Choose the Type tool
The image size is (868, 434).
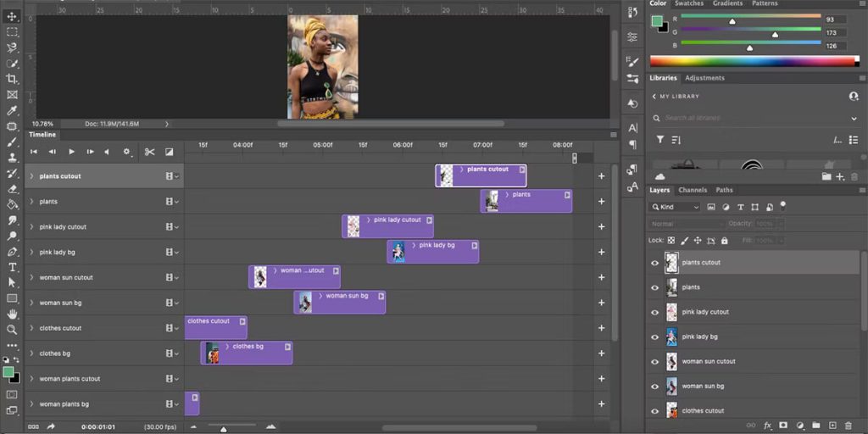click(x=12, y=267)
